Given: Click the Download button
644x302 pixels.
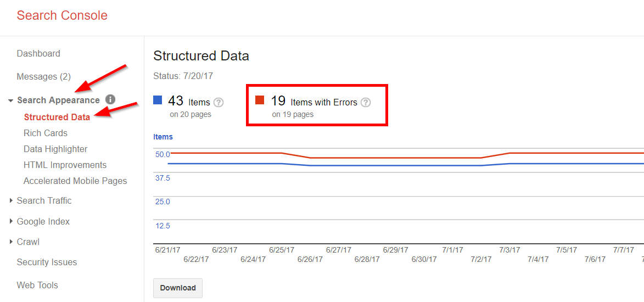Looking at the screenshot, I should point(178,288).
